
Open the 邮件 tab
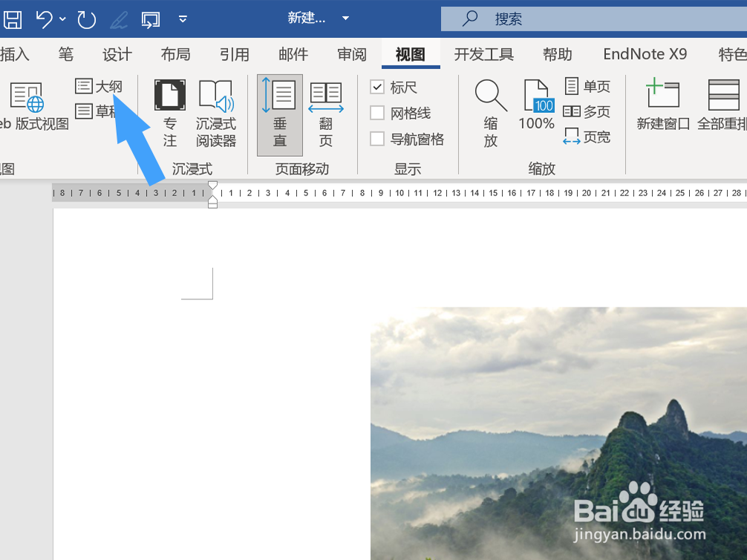(293, 54)
